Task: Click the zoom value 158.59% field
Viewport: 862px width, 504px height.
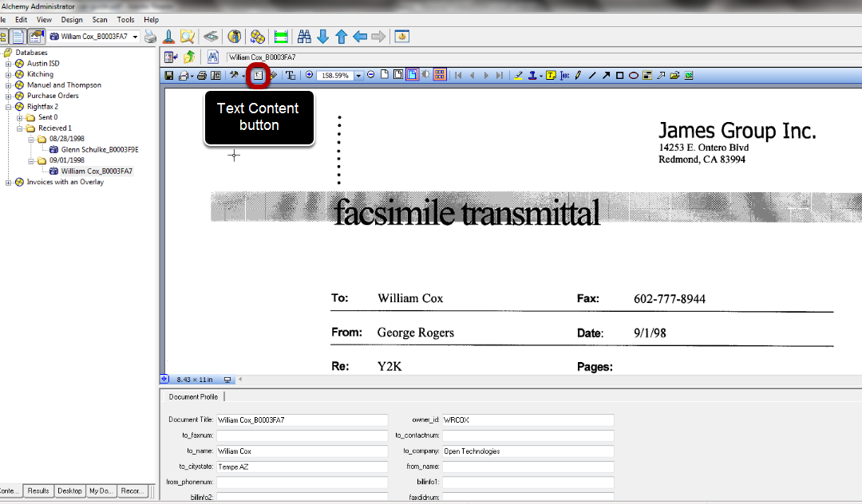Action: coord(334,76)
